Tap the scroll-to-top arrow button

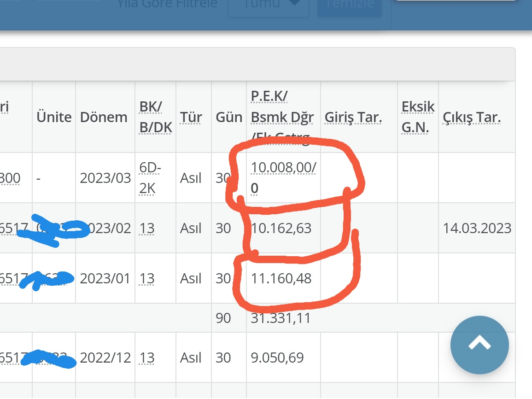(479, 345)
